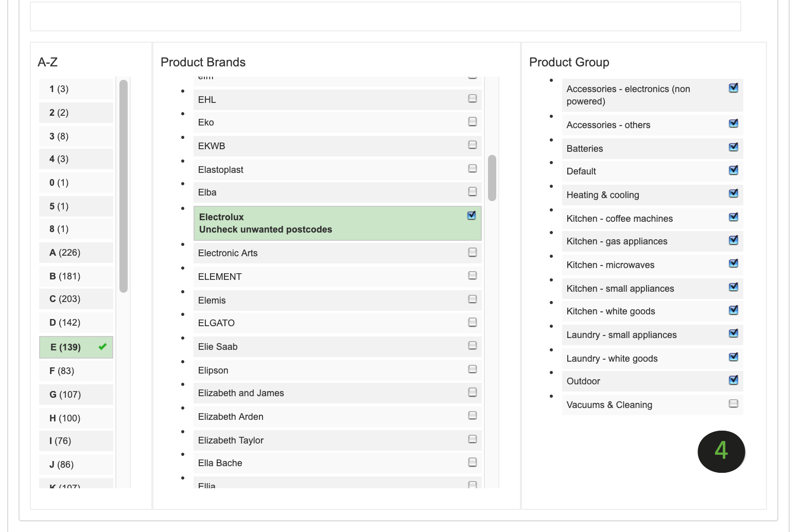Uncheck the Outdoor group checkbox
The height and width of the screenshot is (532, 802).
click(734, 380)
